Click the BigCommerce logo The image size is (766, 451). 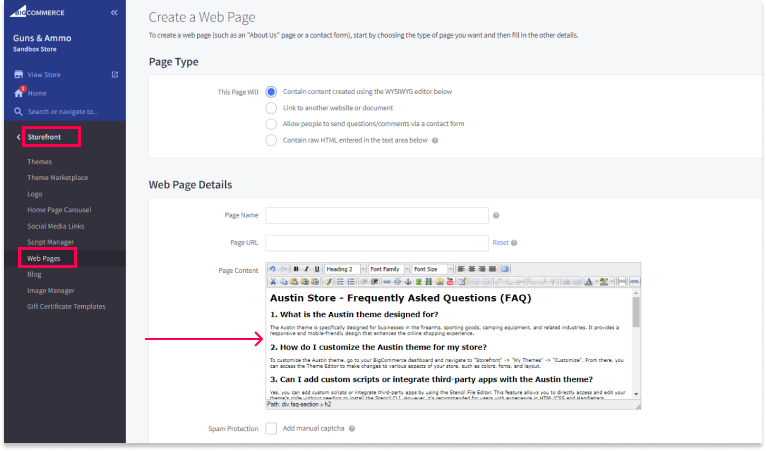coord(37,11)
